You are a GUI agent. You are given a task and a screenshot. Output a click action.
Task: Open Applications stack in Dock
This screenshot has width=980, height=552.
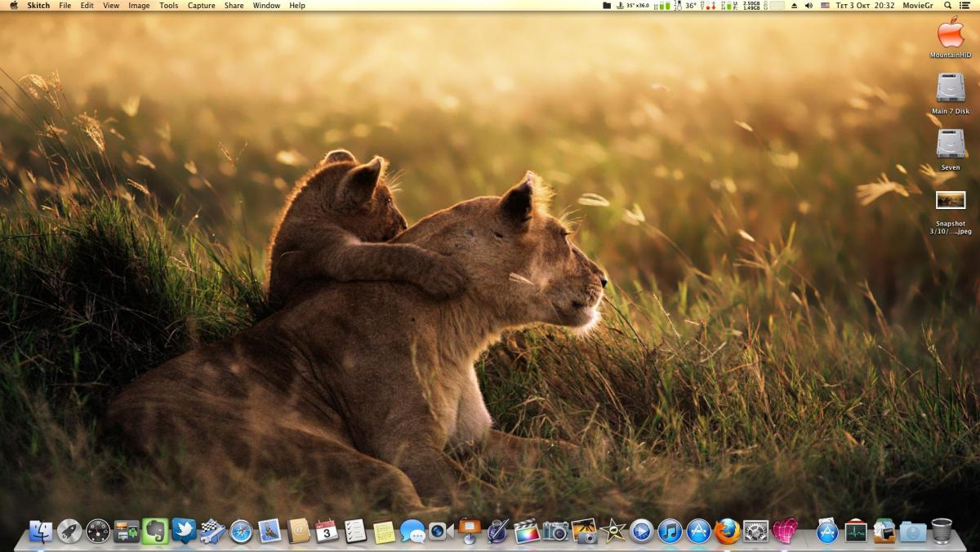coord(827,532)
